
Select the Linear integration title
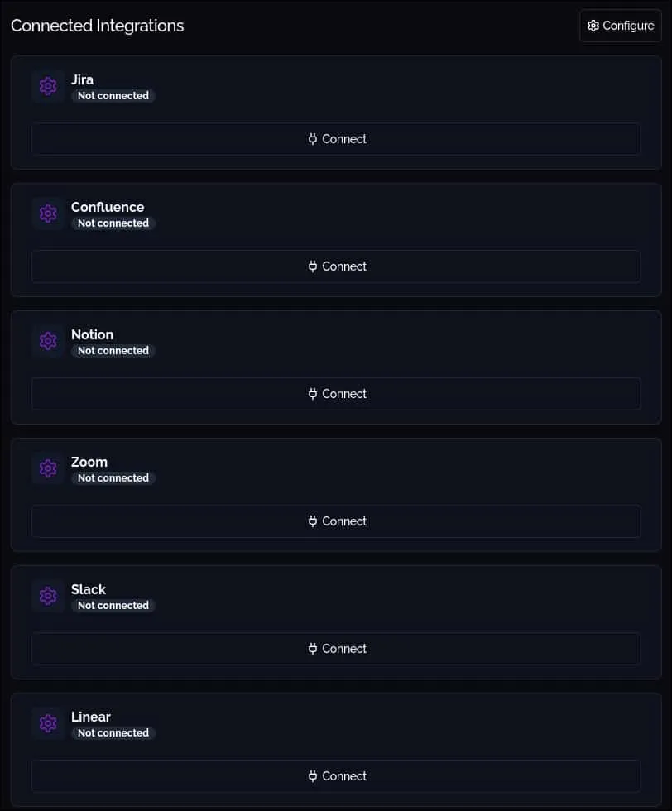pos(91,717)
